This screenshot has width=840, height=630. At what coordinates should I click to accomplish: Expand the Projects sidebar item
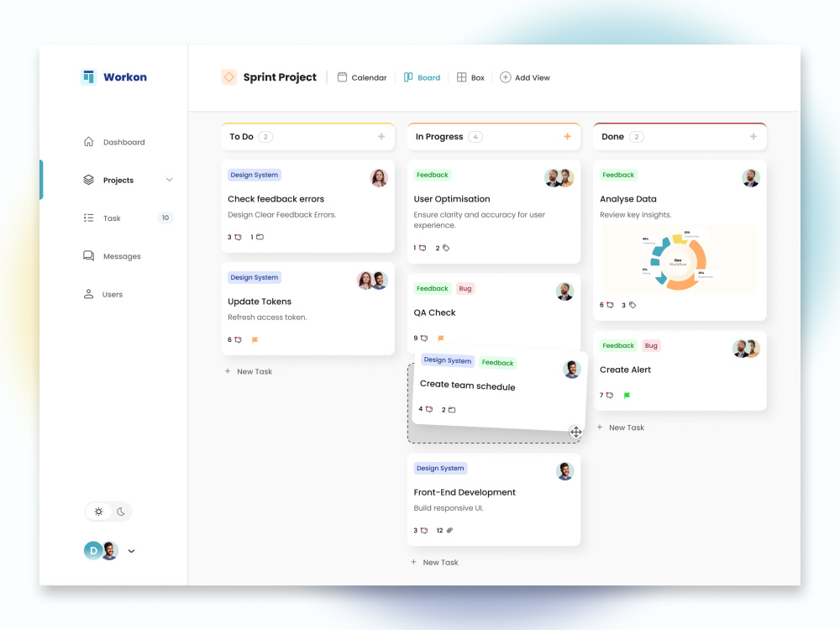(170, 180)
